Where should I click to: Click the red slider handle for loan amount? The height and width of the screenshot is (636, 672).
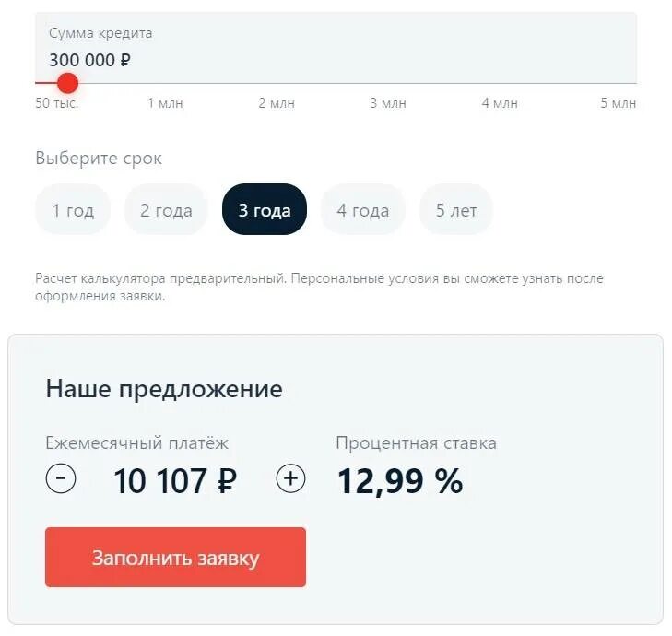[x=67, y=83]
